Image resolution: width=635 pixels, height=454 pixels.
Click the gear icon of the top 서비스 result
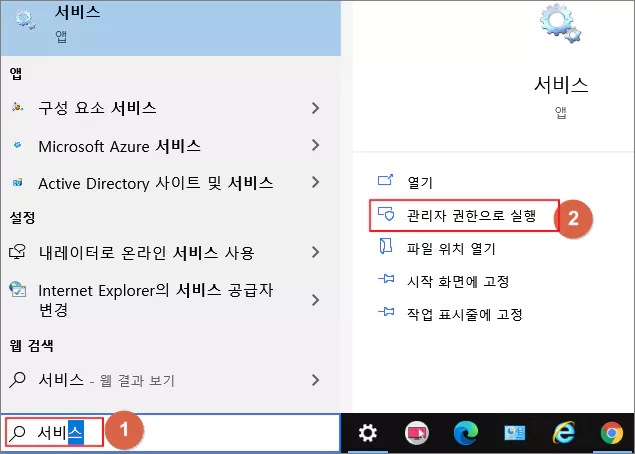(24, 19)
